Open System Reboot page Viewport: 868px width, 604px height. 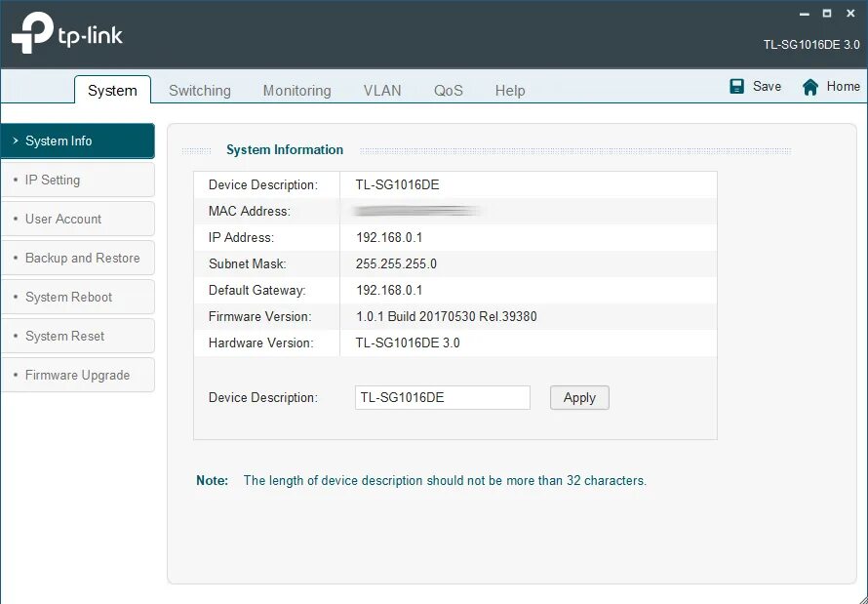pos(77,297)
